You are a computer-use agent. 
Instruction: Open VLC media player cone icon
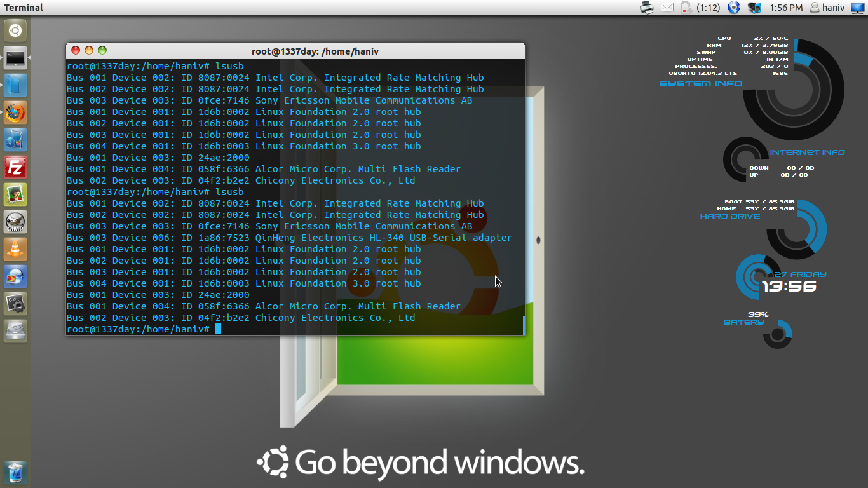click(x=15, y=249)
